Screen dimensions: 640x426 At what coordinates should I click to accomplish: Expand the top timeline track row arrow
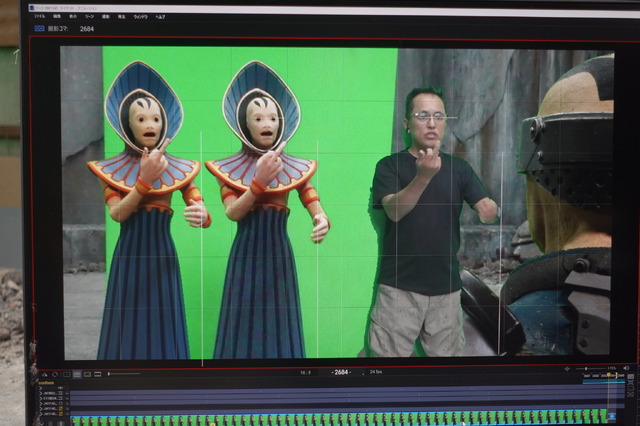(x=41, y=390)
